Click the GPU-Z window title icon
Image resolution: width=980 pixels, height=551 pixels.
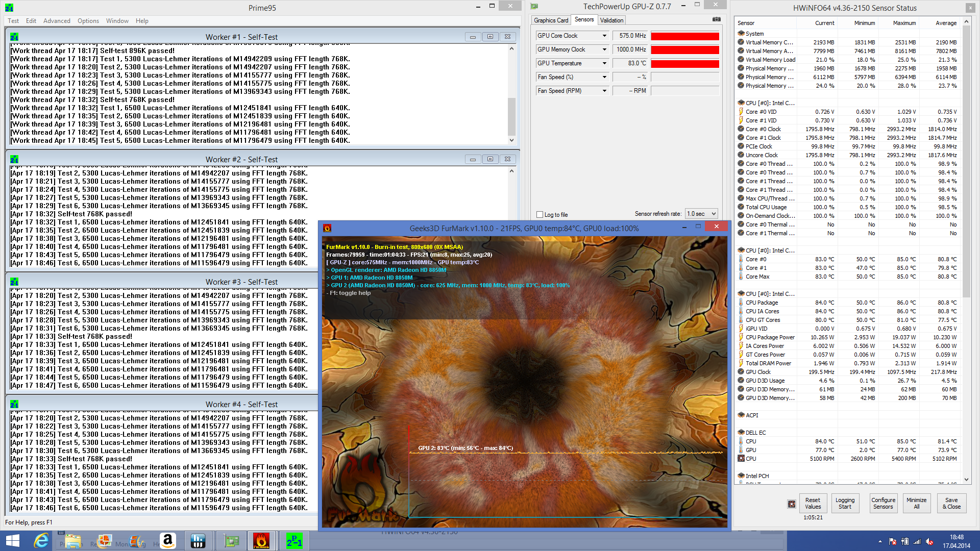pos(534,6)
